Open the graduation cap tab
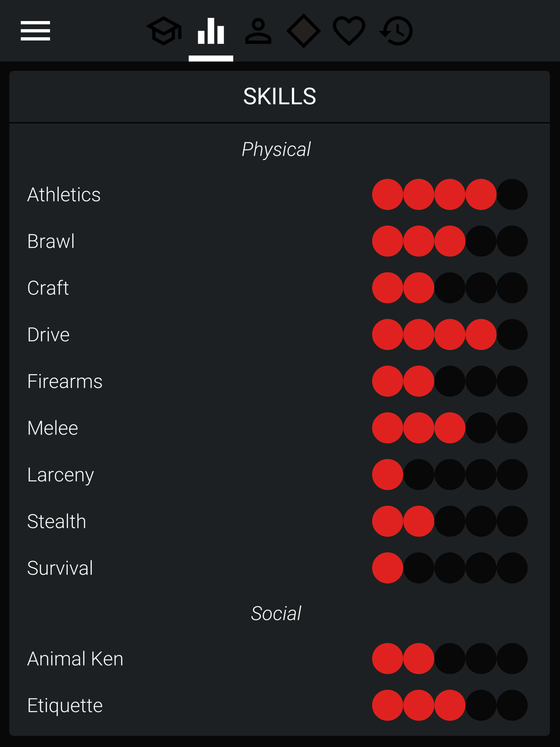The height and width of the screenshot is (747, 560). click(164, 31)
